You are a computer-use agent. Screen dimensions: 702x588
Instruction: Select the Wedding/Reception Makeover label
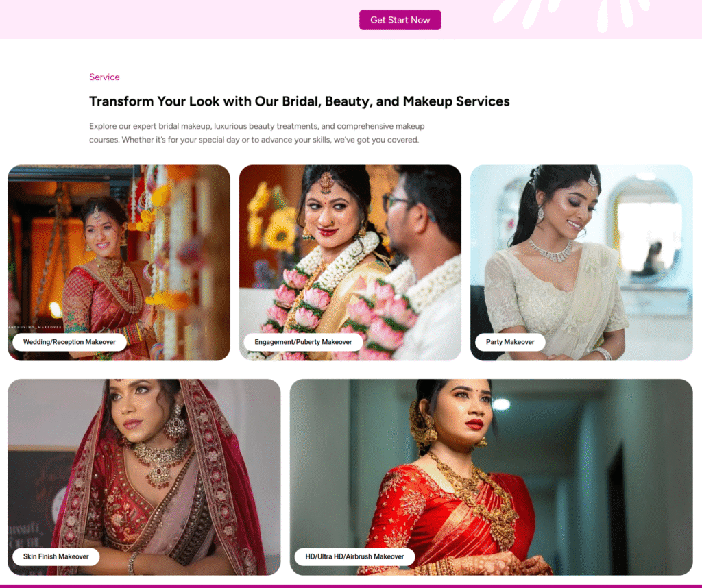click(69, 342)
